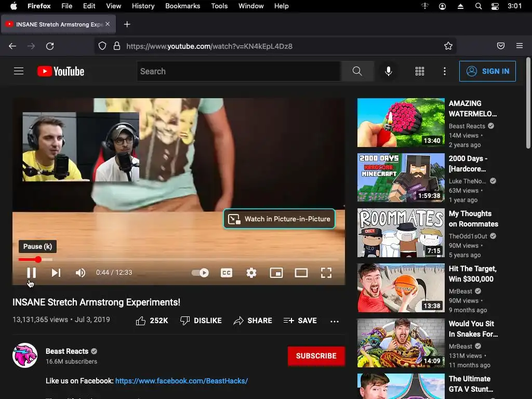
Task: Reload the current page
Action: point(50,46)
